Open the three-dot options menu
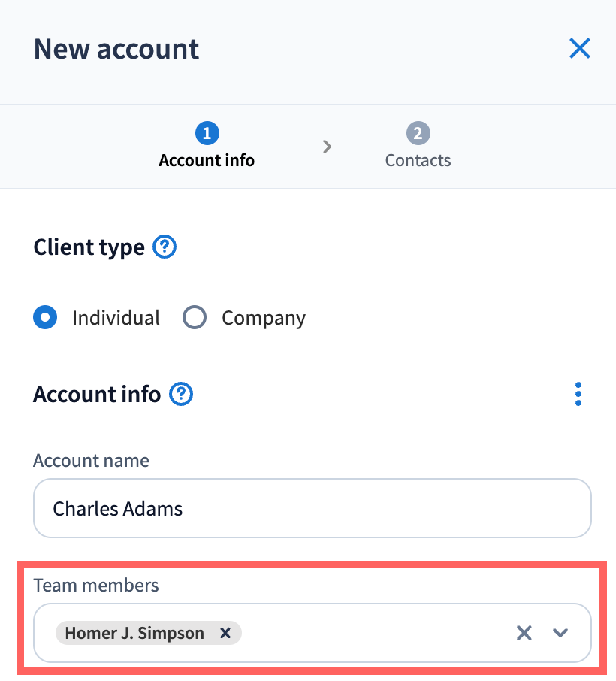 click(578, 394)
